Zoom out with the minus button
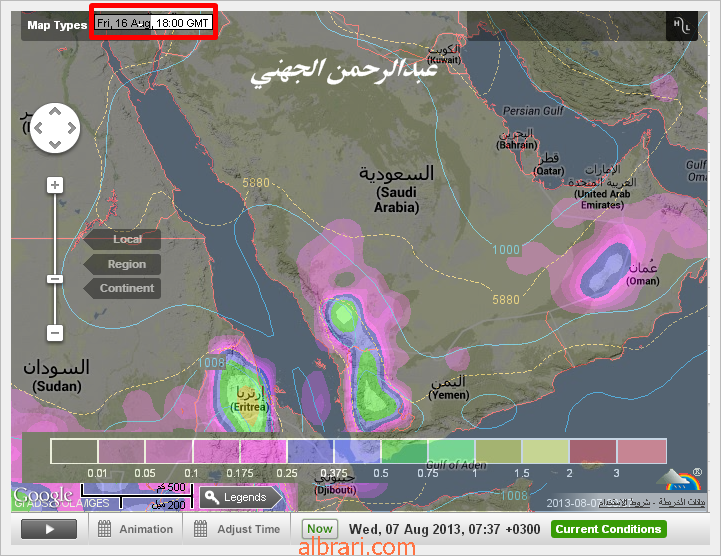Viewport: 721px width, 556px height. pyautogui.click(x=55, y=332)
